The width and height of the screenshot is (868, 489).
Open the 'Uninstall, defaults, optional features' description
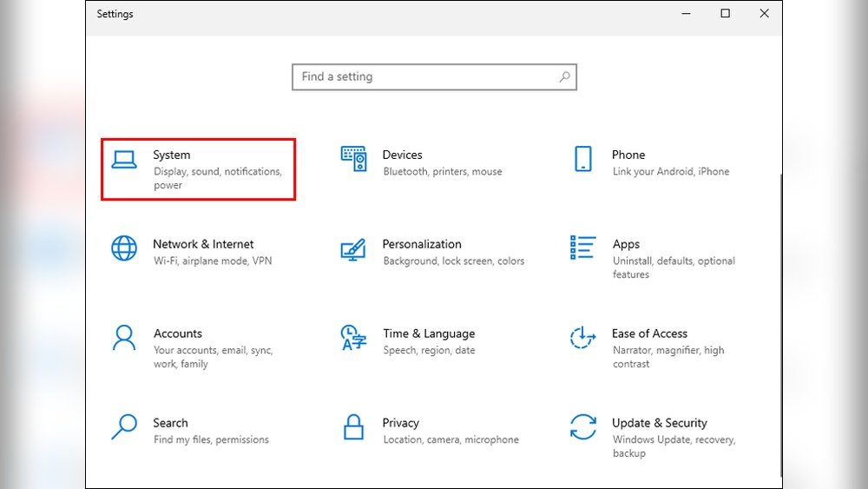(674, 268)
